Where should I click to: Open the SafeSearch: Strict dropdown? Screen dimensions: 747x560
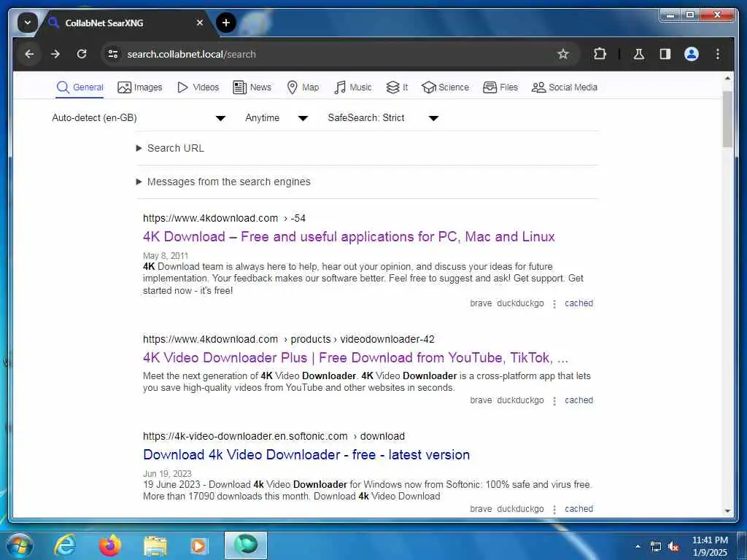click(382, 118)
